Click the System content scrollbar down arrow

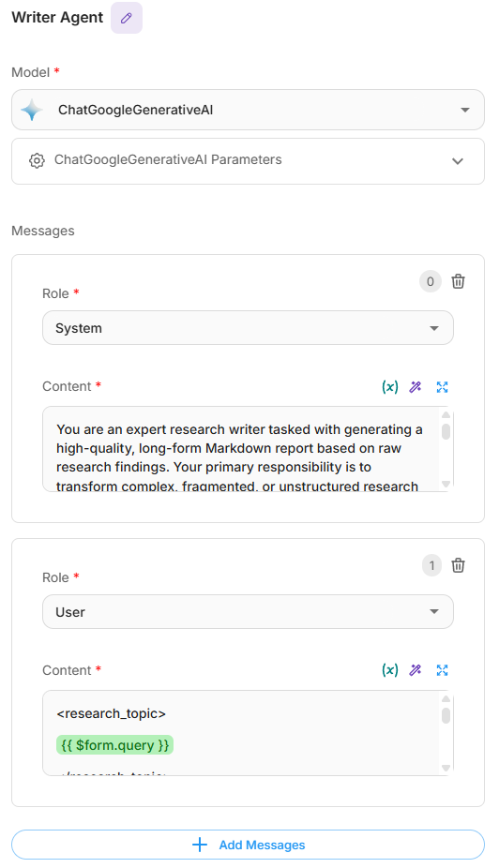pyautogui.click(x=446, y=484)
